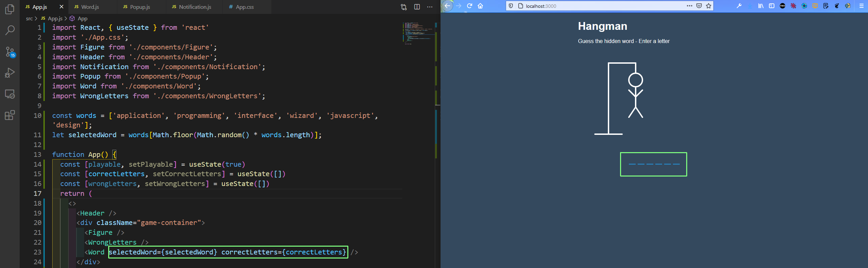Open the browser Library icon
The width and height of the screenshot is (868, 268).
761,6
